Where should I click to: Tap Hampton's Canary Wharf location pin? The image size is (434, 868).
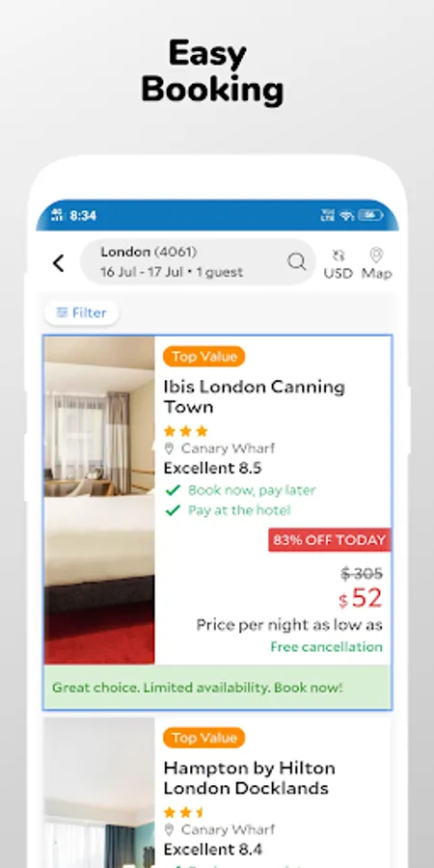[169, 829]
